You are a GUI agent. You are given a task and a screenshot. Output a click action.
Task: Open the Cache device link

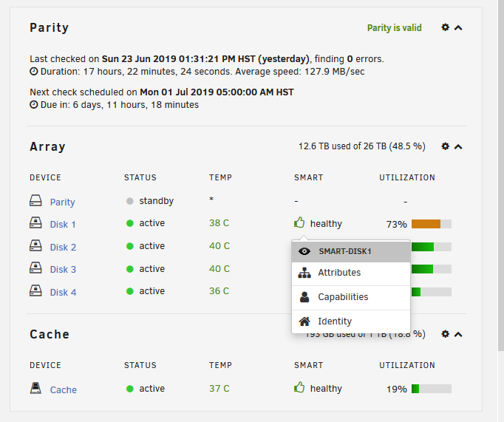[x=64, y=390]
